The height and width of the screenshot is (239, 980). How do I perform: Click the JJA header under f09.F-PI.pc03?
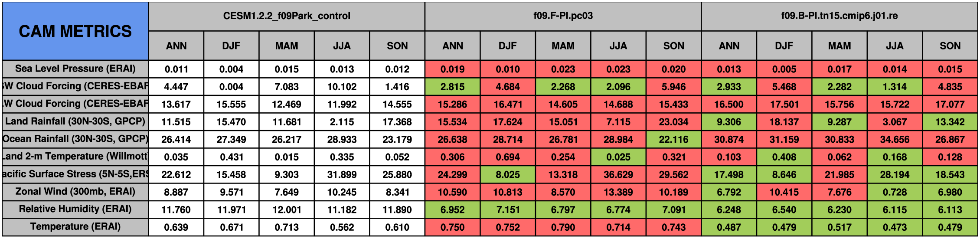(618, 46)
